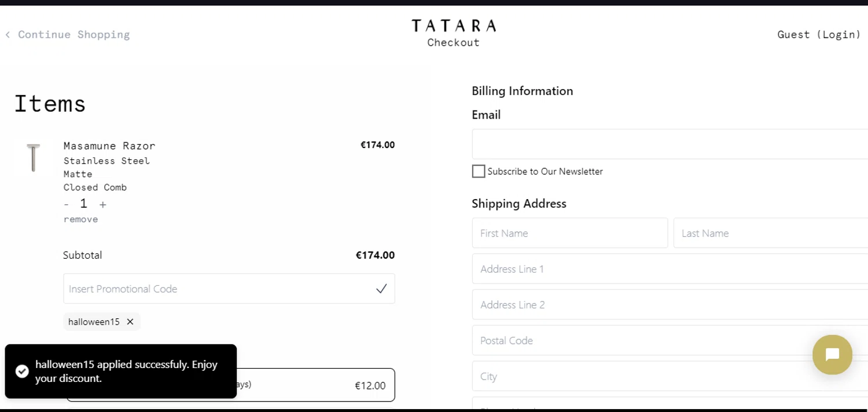Enable Subscribe to Our Newsletter checkbox

[479, 171]
